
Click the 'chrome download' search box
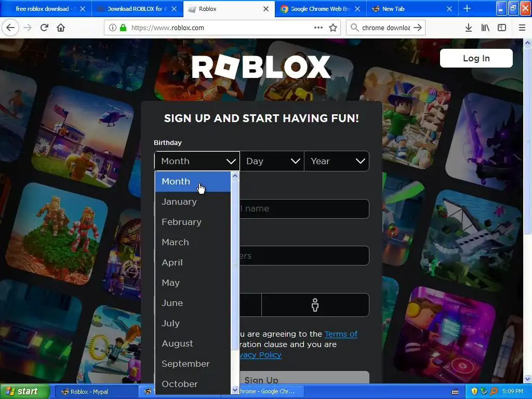click(x=385, y=28)
